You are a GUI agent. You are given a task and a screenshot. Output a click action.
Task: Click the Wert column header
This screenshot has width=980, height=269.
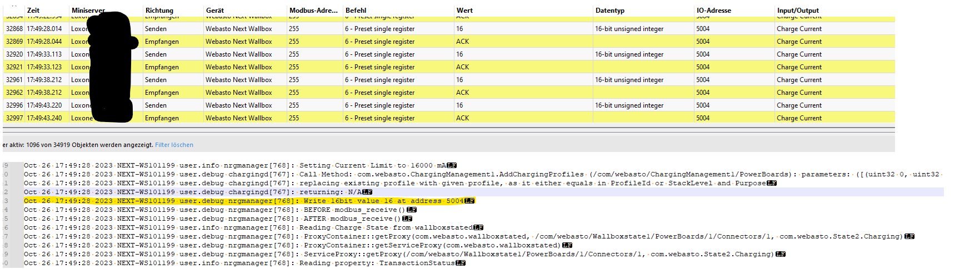point(464,11)
